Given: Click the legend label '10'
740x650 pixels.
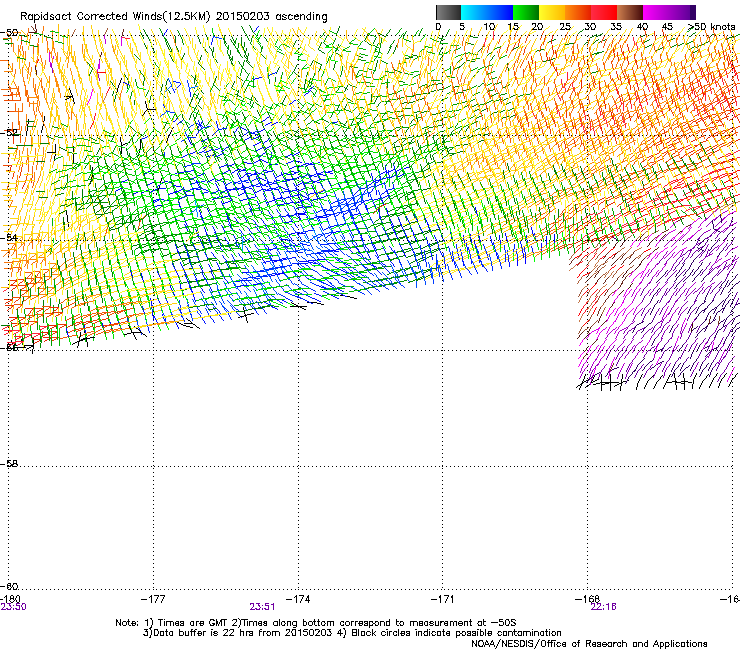Looking at the screenshot, I should tap(489, 27).
